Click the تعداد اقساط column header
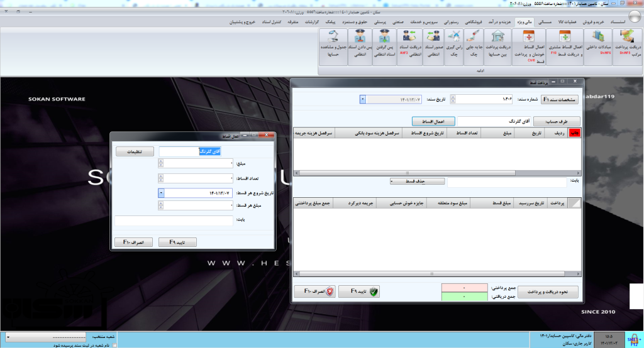This screenshot has width=644, height=348. (x=464, y=133)
